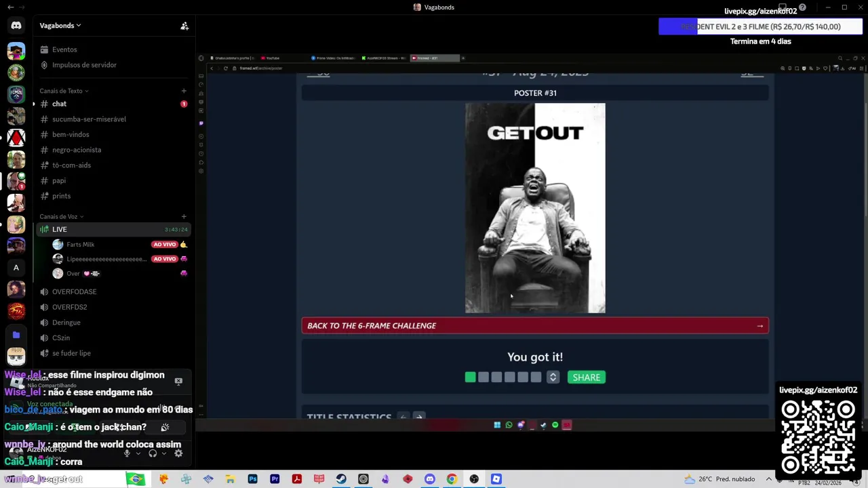Open the Discord help question mark icon
The width and height of the screenshot is (868, 488).
click(x=802, y=7)
